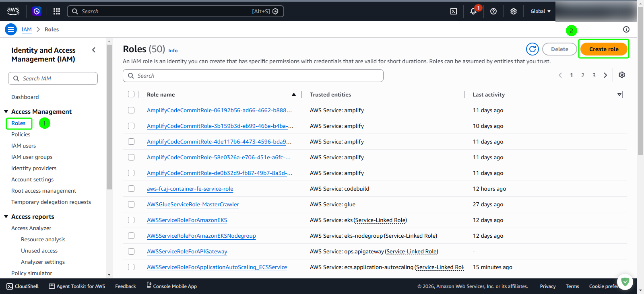The width and height of the screenshot is (644, 294).
Task: Open Agent Toolkit for AWS
Action: point(77,286)
